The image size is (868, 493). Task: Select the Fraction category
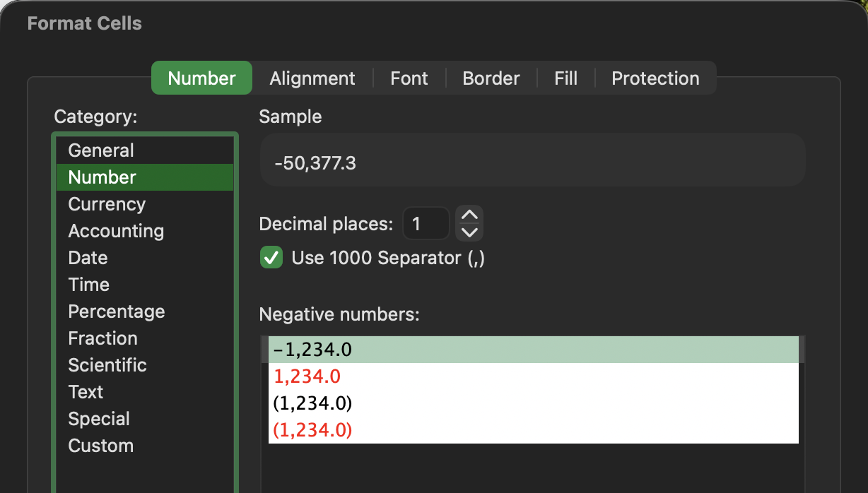coord(102,338)
